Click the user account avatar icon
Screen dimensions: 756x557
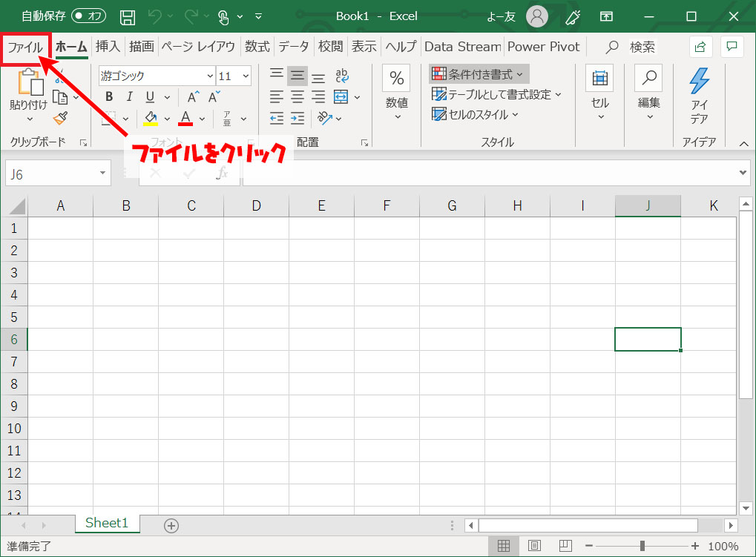(536, 16)
